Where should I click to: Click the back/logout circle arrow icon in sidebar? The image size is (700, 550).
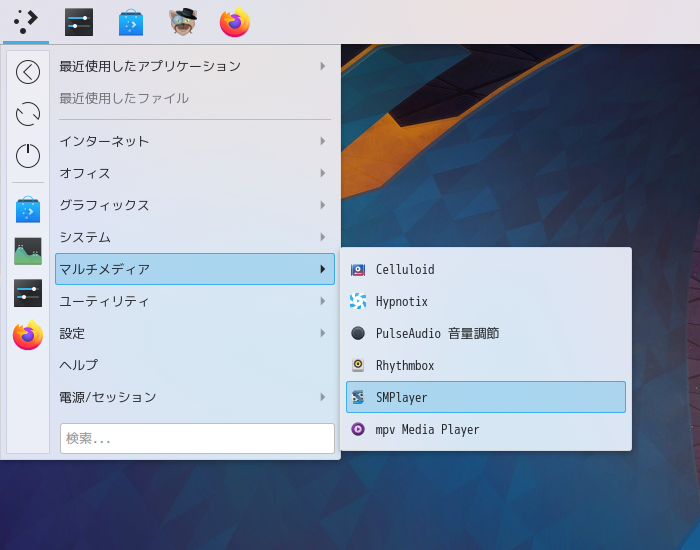pos(28,72)
